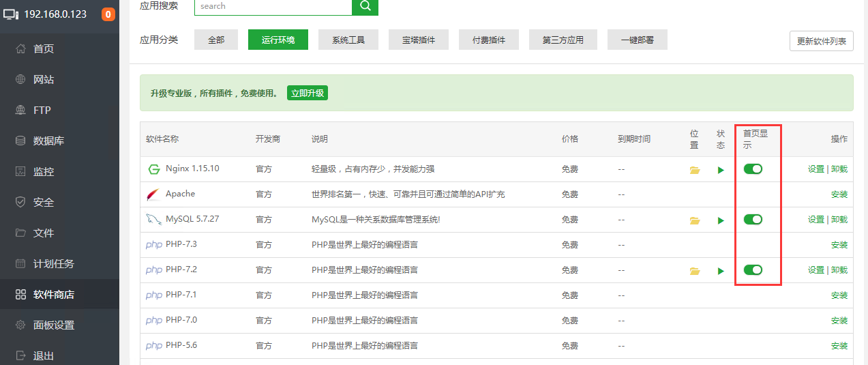Image resolution: width=868 pixels, height=365 pixels.
Task: Click Apache description text about API扩充
Action: (x=408, y=194)
